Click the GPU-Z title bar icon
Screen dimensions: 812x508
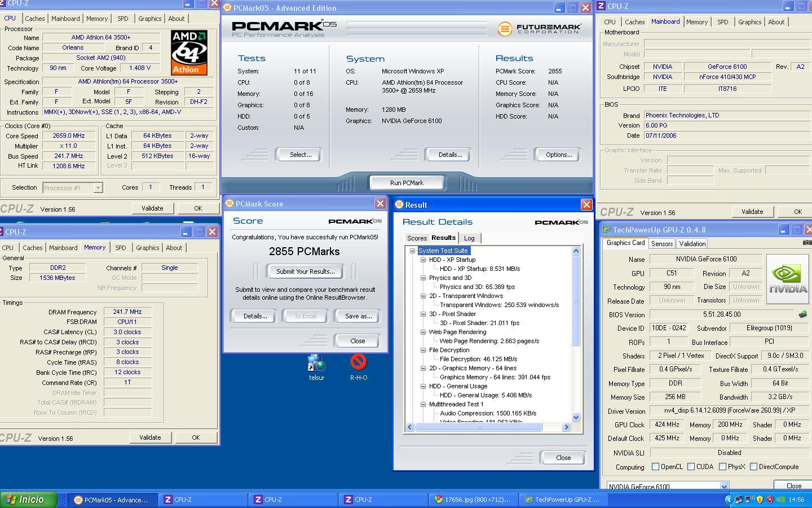click(606, 230)
